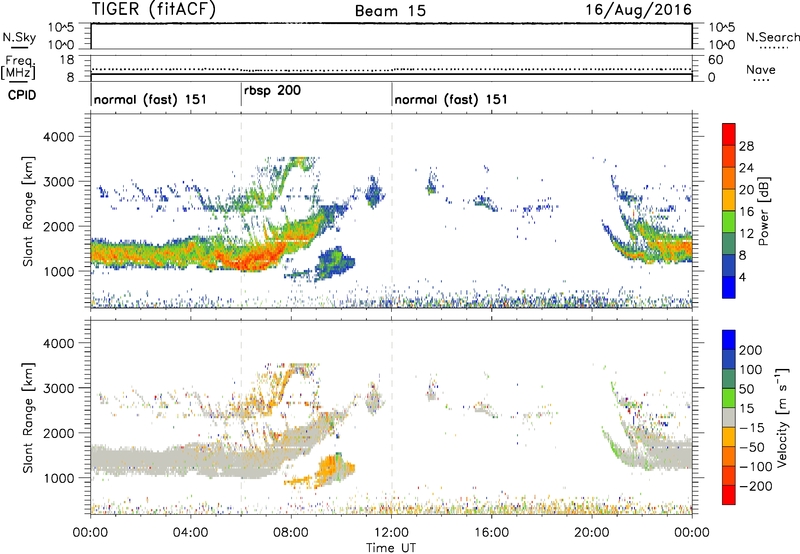The height and width of the screenshot is (554, 800).
Task: Click the "1000" range tick on velocity panel
Action: (x=59, y=478)
